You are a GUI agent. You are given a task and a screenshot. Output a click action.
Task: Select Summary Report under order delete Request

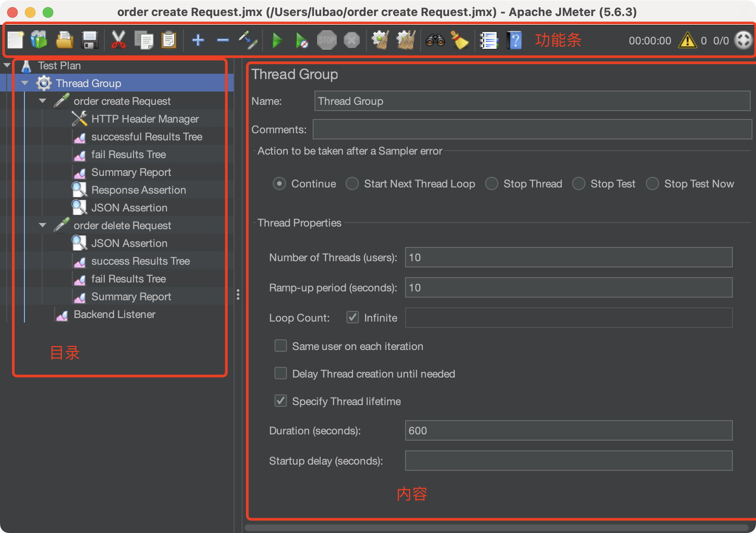point(131,297)
